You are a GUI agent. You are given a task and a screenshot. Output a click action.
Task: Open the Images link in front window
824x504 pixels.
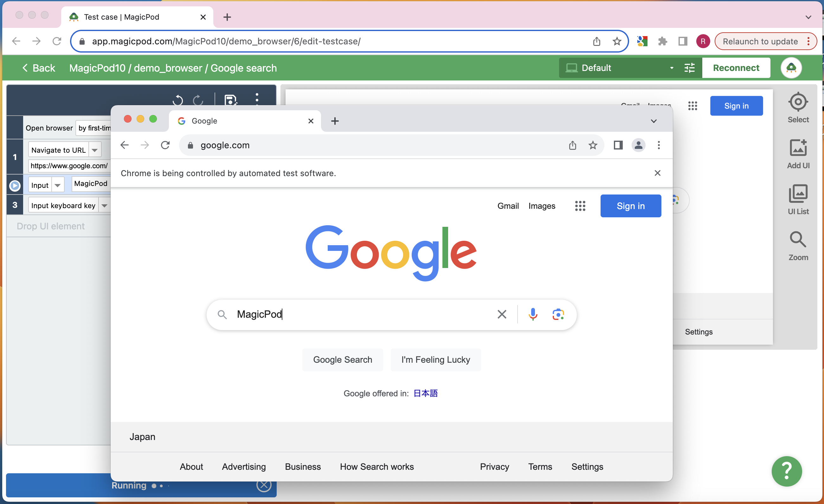[x=541, y=206]
